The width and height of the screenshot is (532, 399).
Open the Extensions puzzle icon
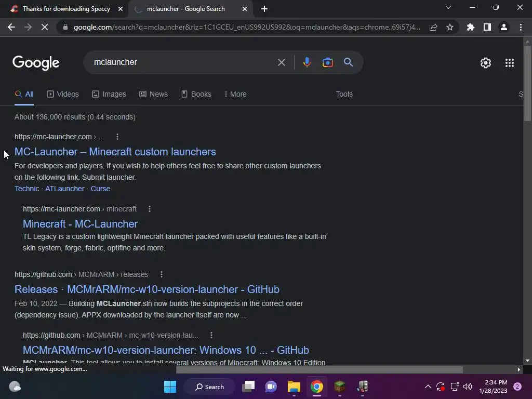[x=471, y=27]
